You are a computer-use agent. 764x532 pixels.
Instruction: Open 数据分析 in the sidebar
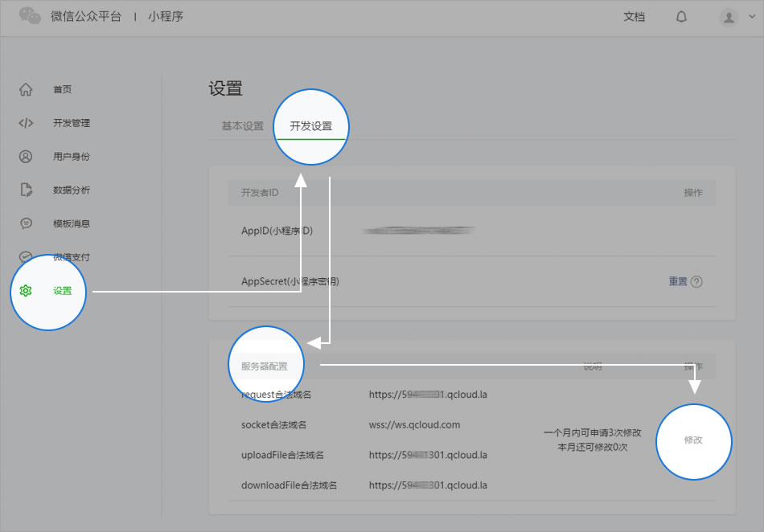pos(72,190)
